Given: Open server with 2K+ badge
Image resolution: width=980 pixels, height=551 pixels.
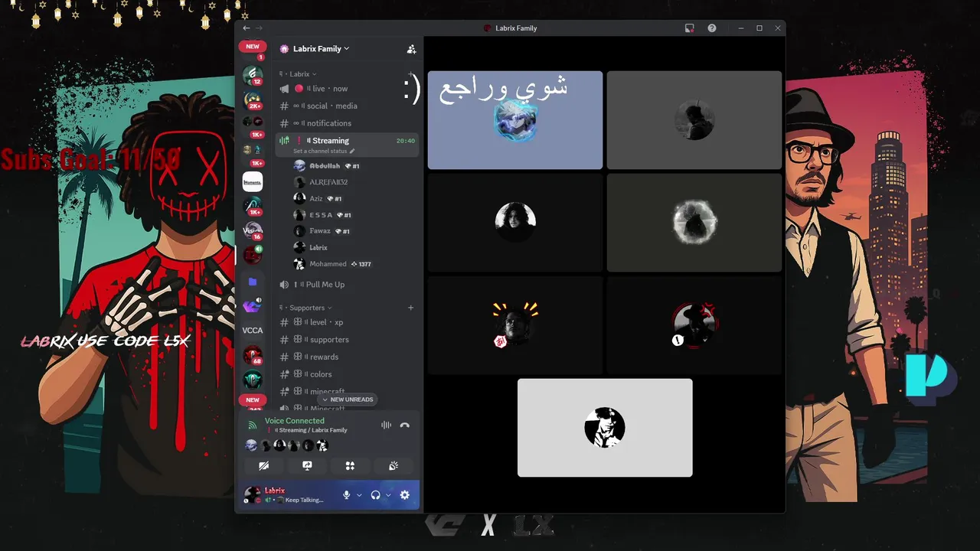Looking at the screenshot, I should 253,100.
